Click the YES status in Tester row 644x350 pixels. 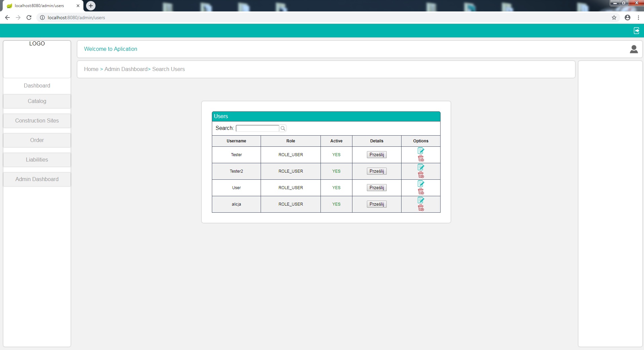pyautogui.click(x=336, y=155)
